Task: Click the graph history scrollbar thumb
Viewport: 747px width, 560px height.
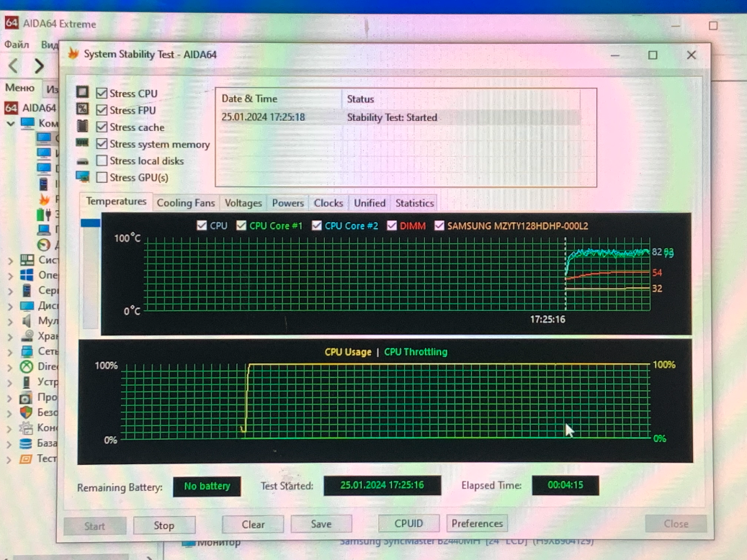Action: point(91,223)
